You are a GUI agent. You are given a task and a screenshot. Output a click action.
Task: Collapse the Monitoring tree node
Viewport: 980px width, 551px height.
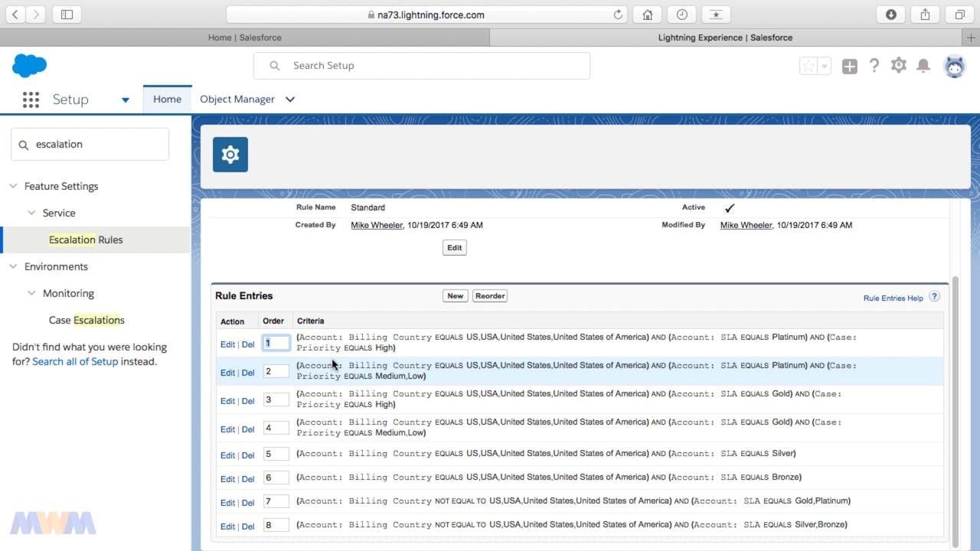pos(31,293)
